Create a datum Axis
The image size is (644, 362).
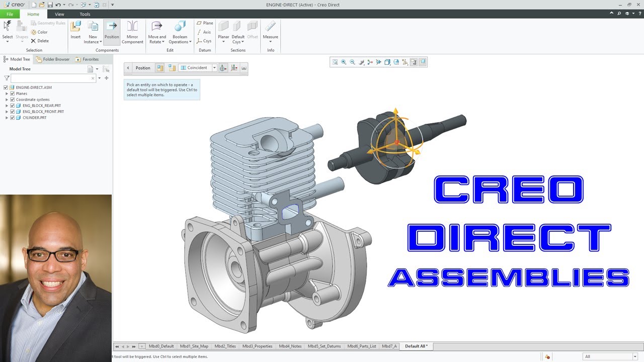[x=205, y=32]
